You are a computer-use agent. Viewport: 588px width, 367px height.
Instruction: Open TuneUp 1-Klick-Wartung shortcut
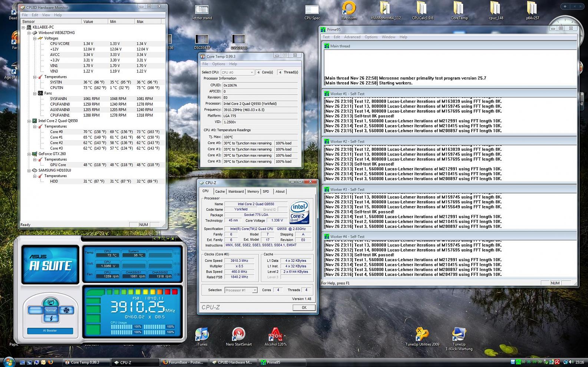[x=459, y=339]
